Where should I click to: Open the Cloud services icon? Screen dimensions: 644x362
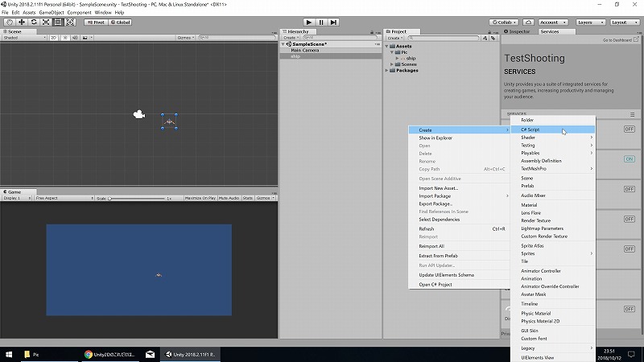[x=528, y=23]
